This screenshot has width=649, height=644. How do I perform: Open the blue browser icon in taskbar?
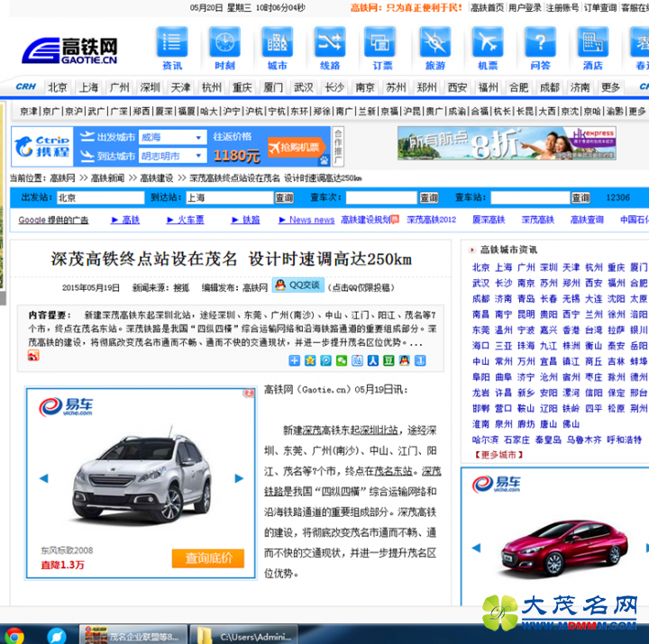point(57,636)
